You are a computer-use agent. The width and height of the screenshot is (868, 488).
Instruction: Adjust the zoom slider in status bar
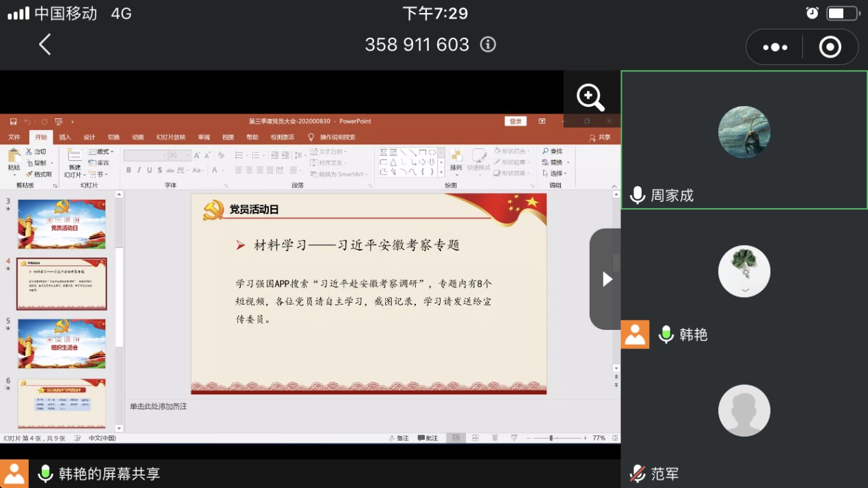pyautogui.click(x=551, y=438)
